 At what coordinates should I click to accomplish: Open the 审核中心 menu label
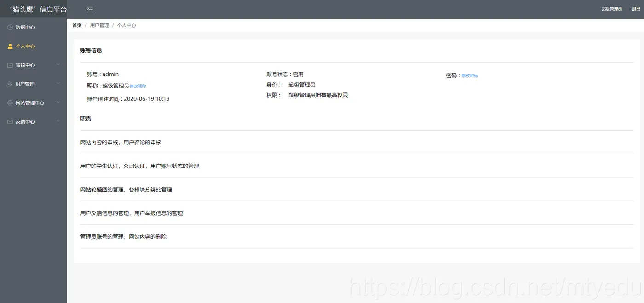pyautogui.click(x=25, y=65)
